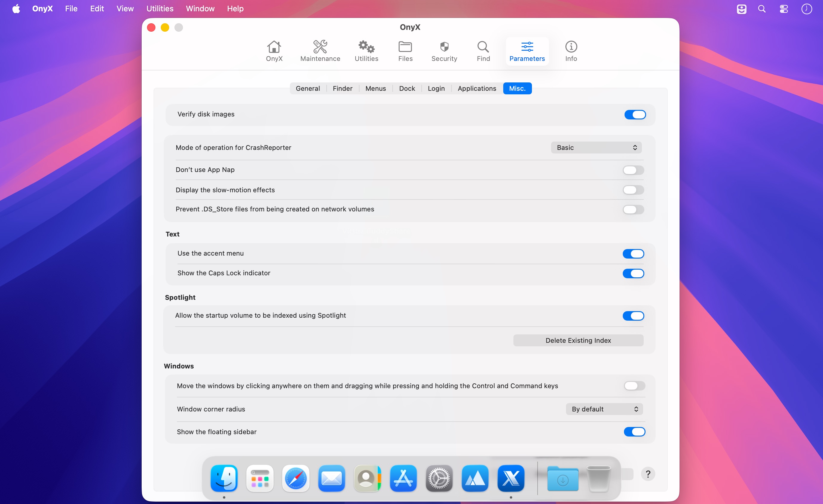This screenshot has width=823, height=504.
Task: Disable Use the accent menu
Action: pos(633,254)
